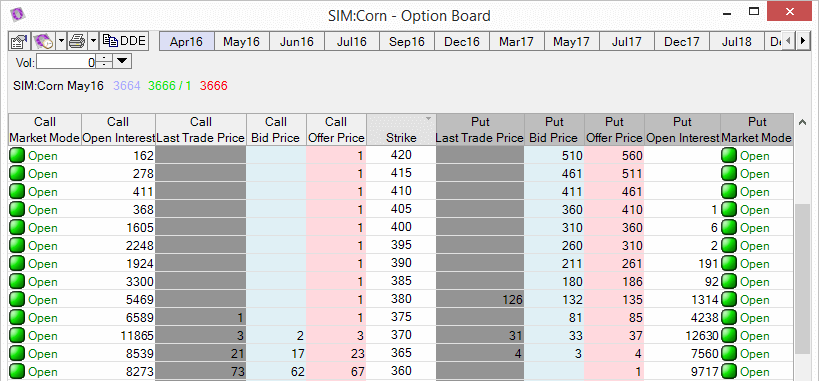Click the Call Last Trade Price header
819x381 pixels.
[x=201, y=130]
